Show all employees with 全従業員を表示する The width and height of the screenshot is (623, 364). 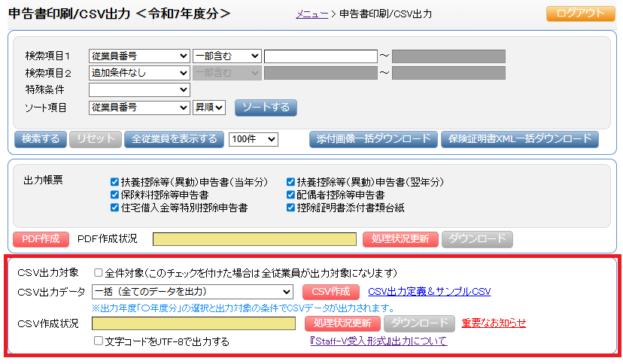pyautogui.click(x=174, y=139)
